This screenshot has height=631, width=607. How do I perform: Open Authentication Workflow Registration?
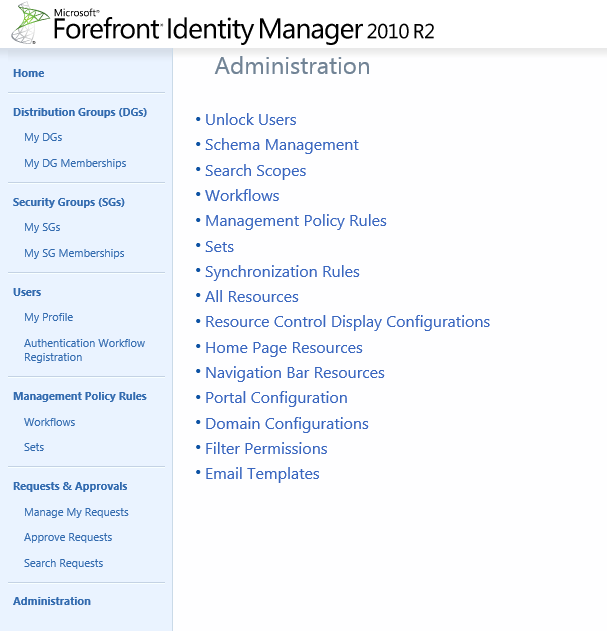pyautogui.click(x=85, y=350)
